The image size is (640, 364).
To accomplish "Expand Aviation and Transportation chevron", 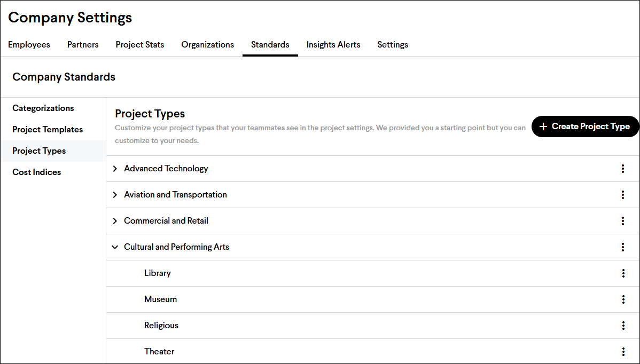I will coord(115,195).
